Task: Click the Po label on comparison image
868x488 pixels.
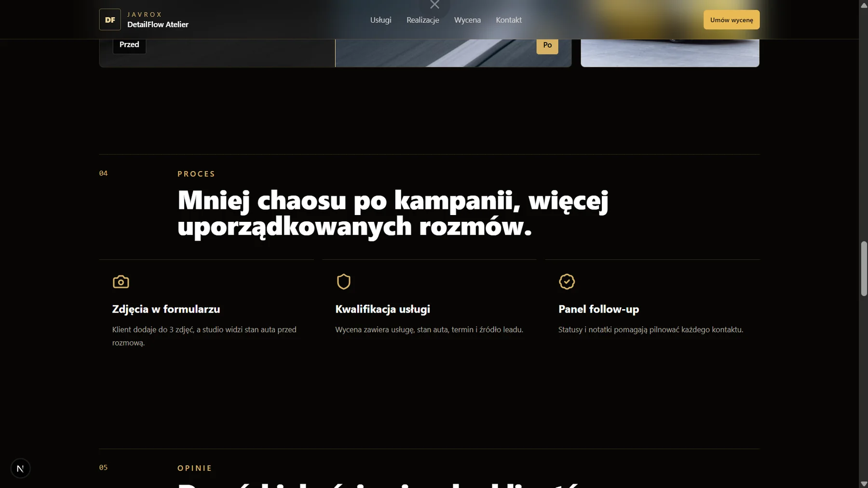Action: [547, 45]
